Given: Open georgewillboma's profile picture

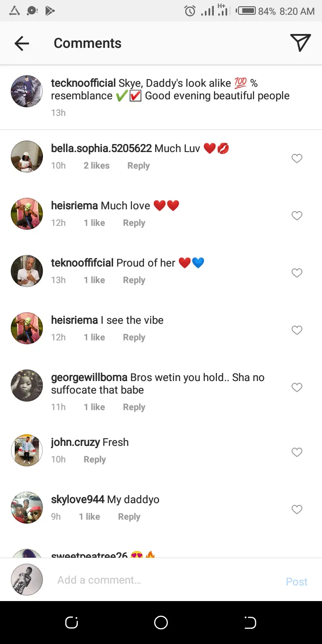Looking at the screenshot, I should click(x=27, y=386).
